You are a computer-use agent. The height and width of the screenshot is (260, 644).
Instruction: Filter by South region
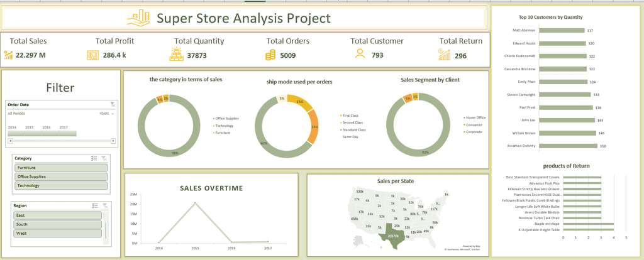click(58, 224)
